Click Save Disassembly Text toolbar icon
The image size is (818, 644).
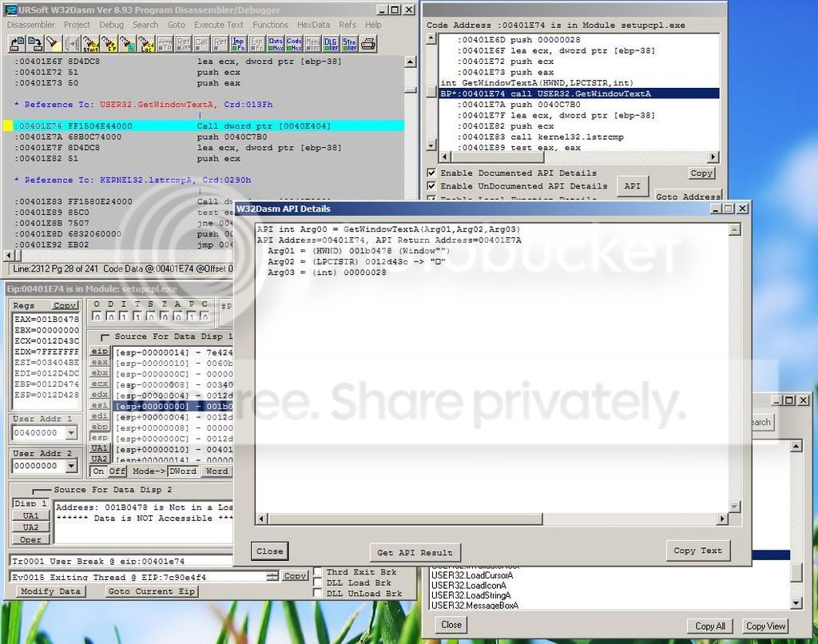[x=35, y=44]
